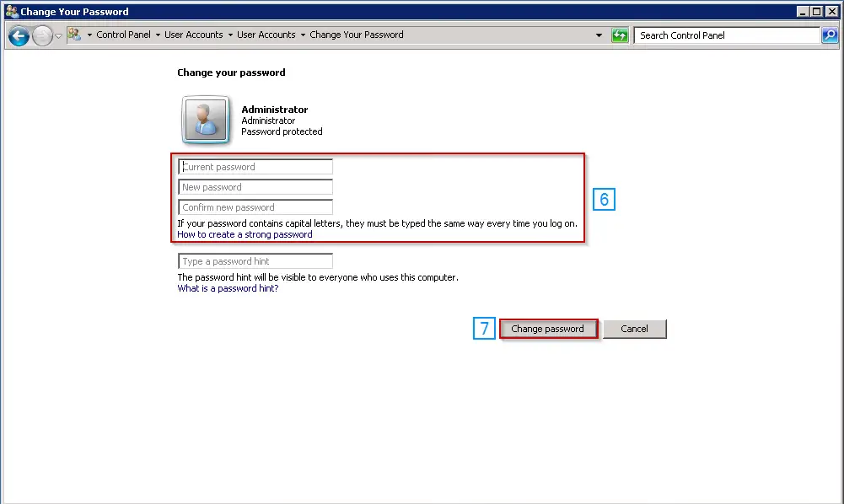Screen dimensions: 844x504
Task: Open the dropdown arrow after Control Panel
Action: tap(158, 35)
